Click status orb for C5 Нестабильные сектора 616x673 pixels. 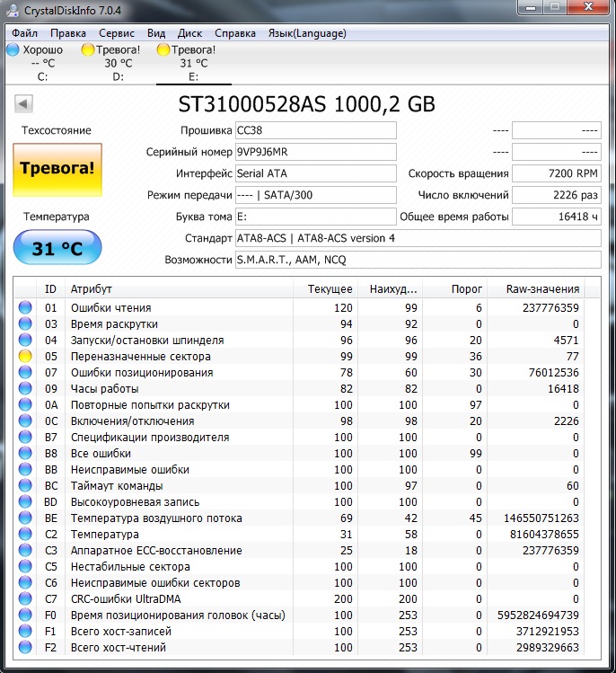[x=25, y=566]
